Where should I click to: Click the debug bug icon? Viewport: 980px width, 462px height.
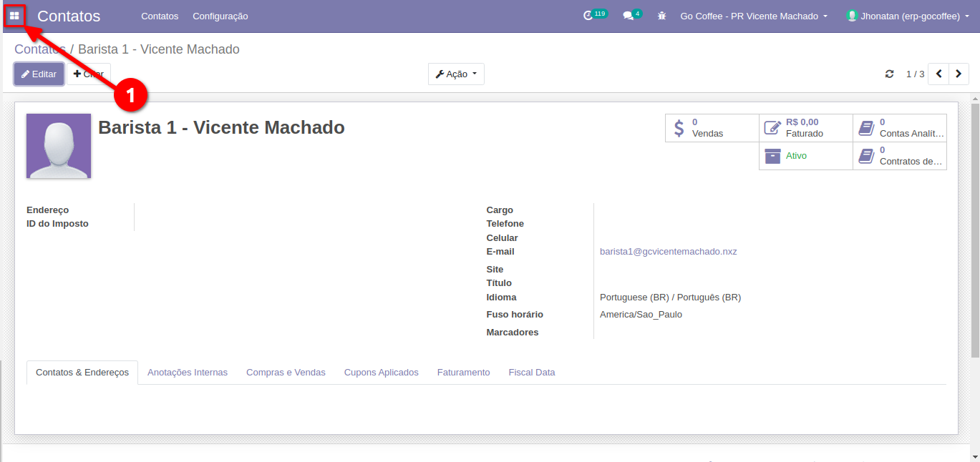tap(661, 16)
